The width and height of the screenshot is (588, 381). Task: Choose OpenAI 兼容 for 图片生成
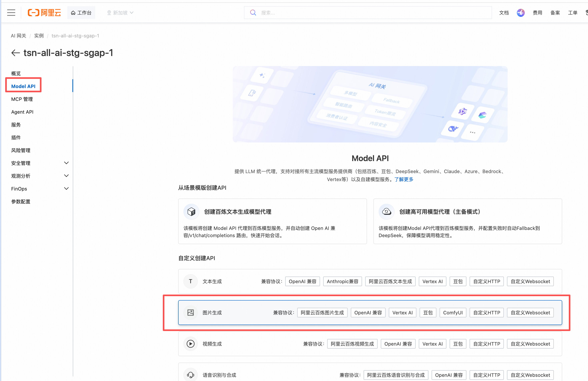(368, 313)
